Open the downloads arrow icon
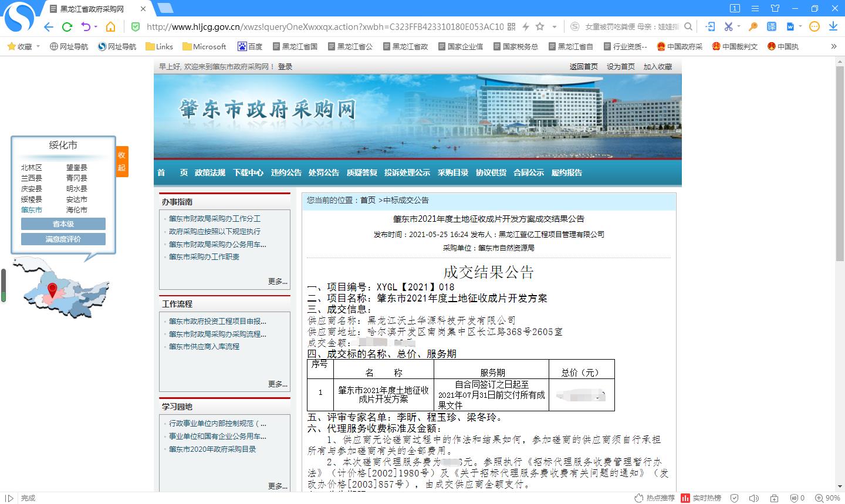The height and width of the screenshot is (504, 845). (833, 26)
